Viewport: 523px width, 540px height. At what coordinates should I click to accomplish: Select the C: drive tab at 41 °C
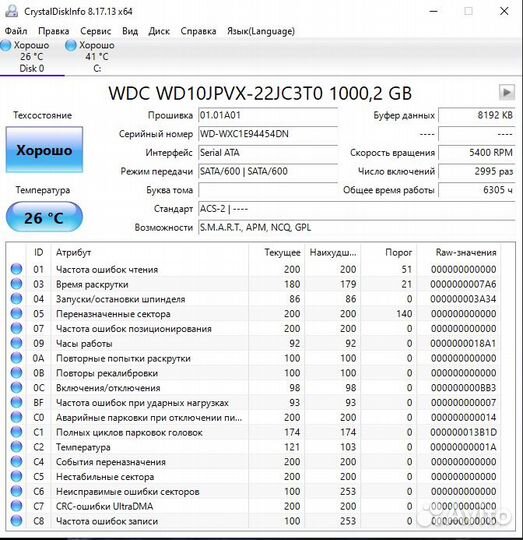pos(96,57)
